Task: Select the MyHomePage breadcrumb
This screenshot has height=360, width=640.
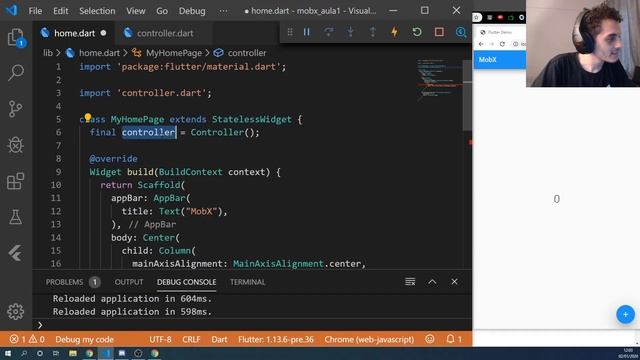Action: point(174,53)
